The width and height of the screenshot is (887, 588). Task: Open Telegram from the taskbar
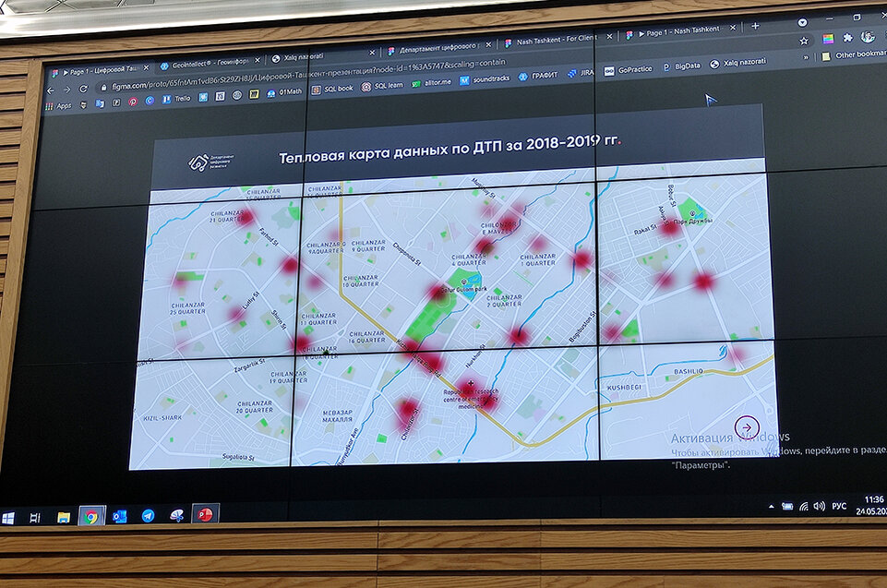tap(149, 516)
